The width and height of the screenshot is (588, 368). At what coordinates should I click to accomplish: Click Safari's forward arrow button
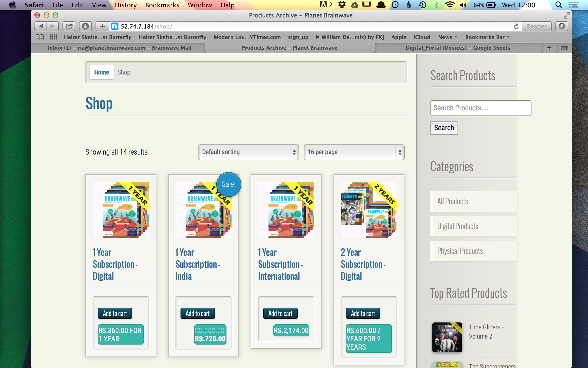tap(52, 26)
